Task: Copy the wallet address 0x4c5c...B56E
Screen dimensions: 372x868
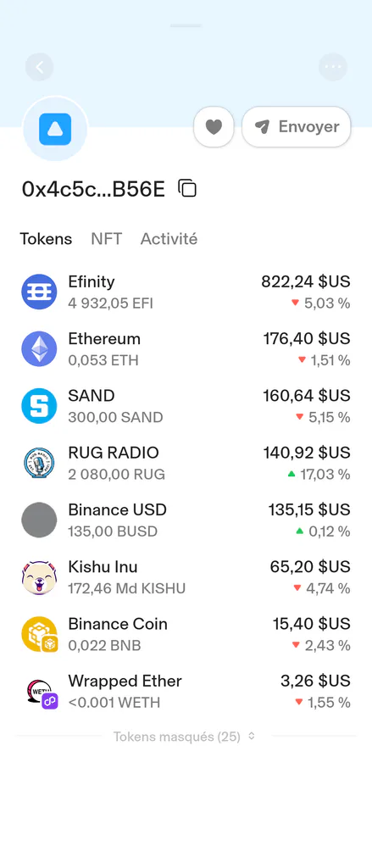Action: (187, 189)
